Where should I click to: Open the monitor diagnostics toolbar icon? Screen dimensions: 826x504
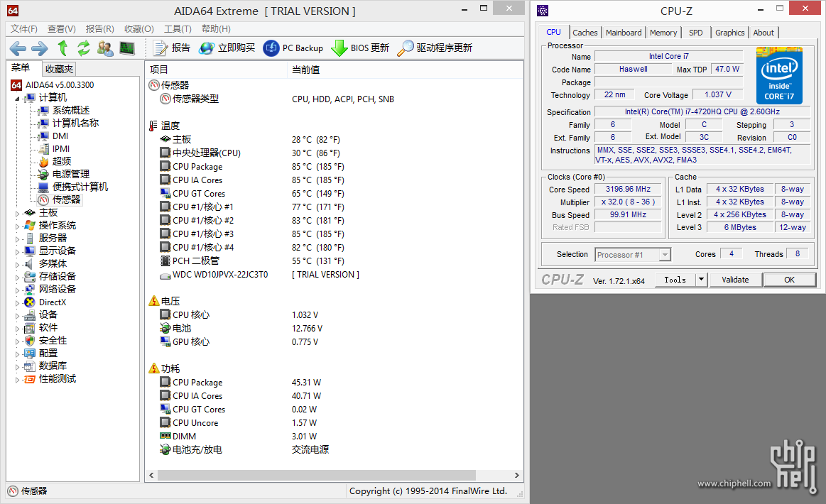[127, 48]
